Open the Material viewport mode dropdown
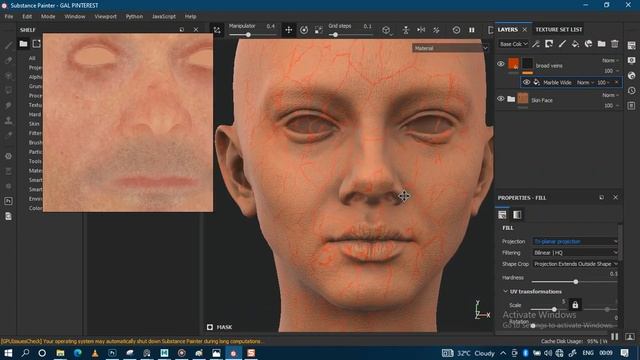The width and height of the screenshot is (640, 360). 450,48
